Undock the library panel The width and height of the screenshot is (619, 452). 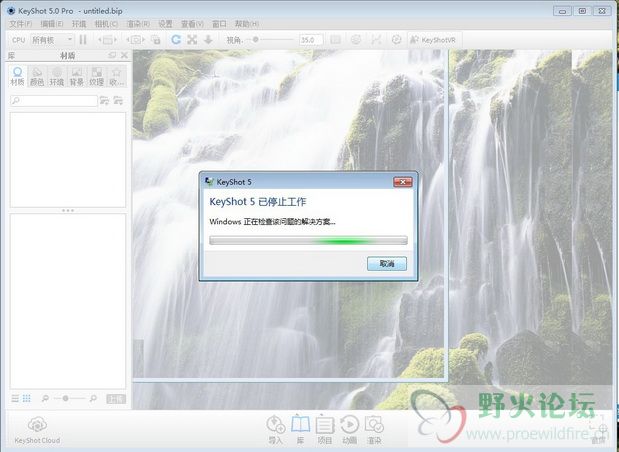[x=113, y=55]
